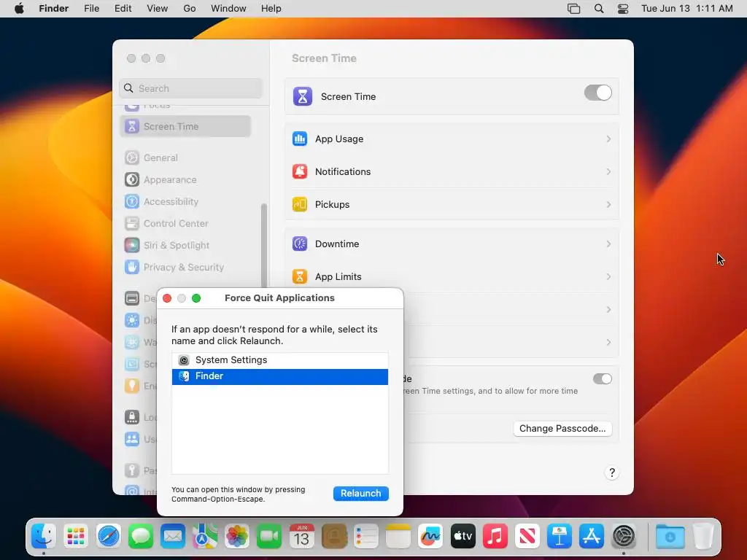Select General in the sidebar
Viewport: 747px width, 560px height.
click(185, 157)
